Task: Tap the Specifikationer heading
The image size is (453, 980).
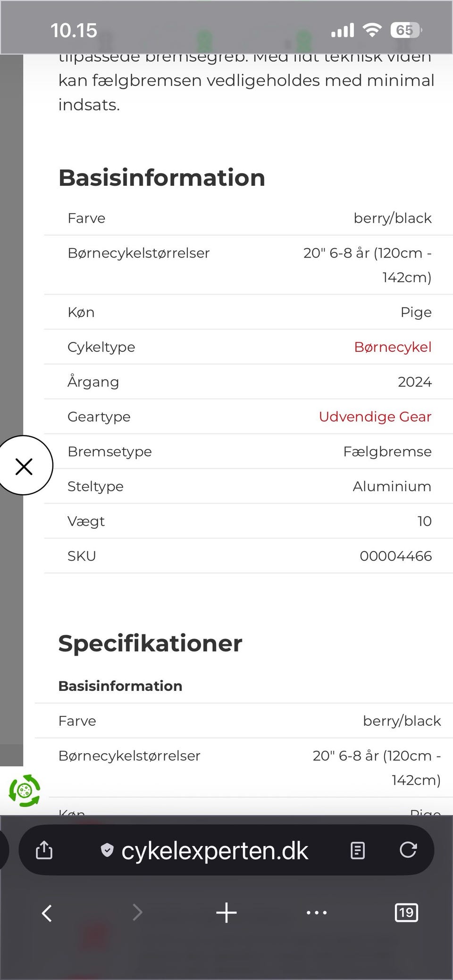Action: click(x=150, y=642)
